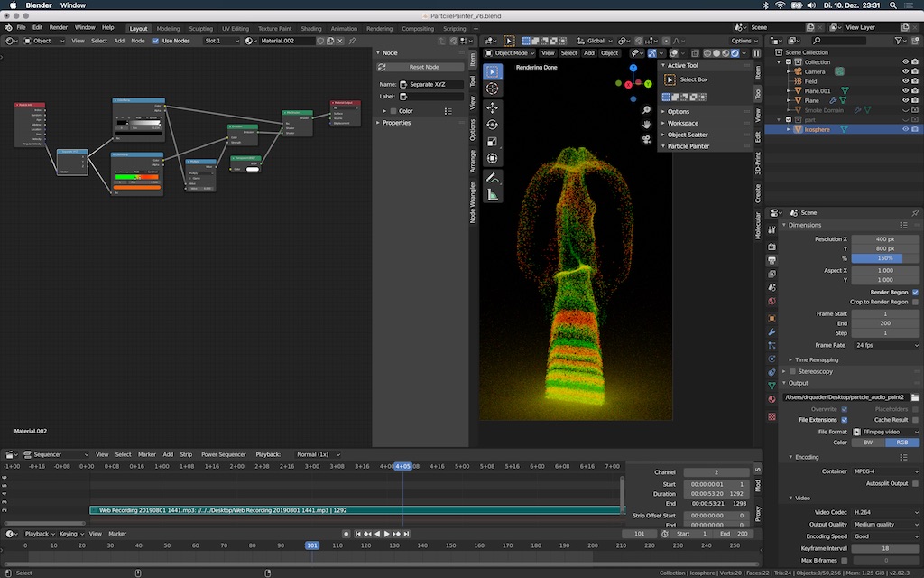Viewport: 924px width, 578px height.
Task: Select the Rotate tool in viewport toolbar
Action: (492, 125)
